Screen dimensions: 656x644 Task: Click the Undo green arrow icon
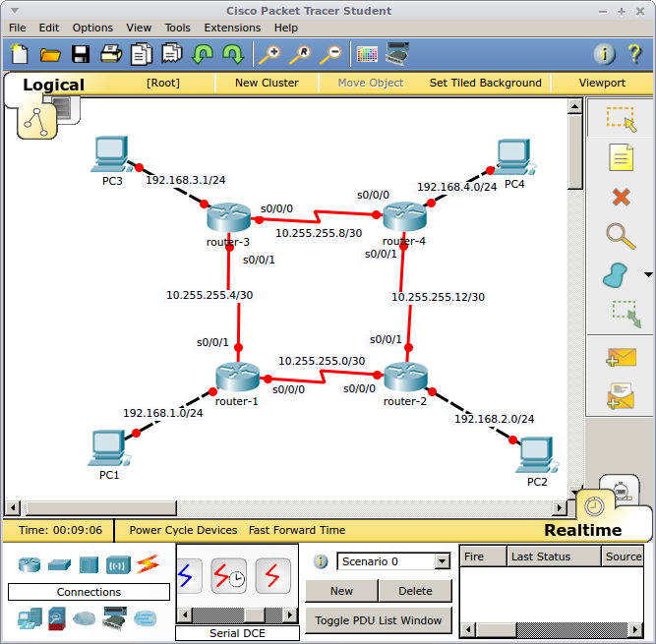click(x=203, y=54)
